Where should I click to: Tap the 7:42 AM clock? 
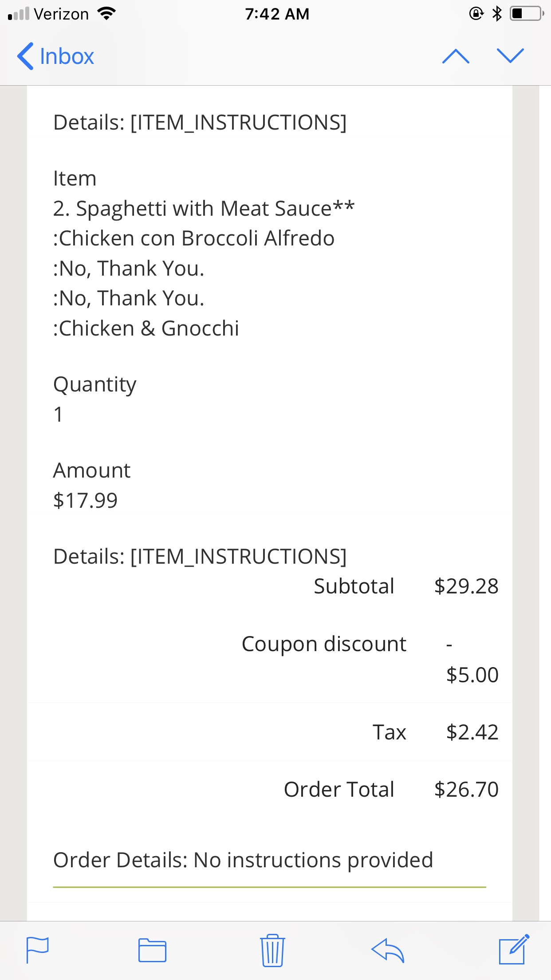click(x=277, y=14)
